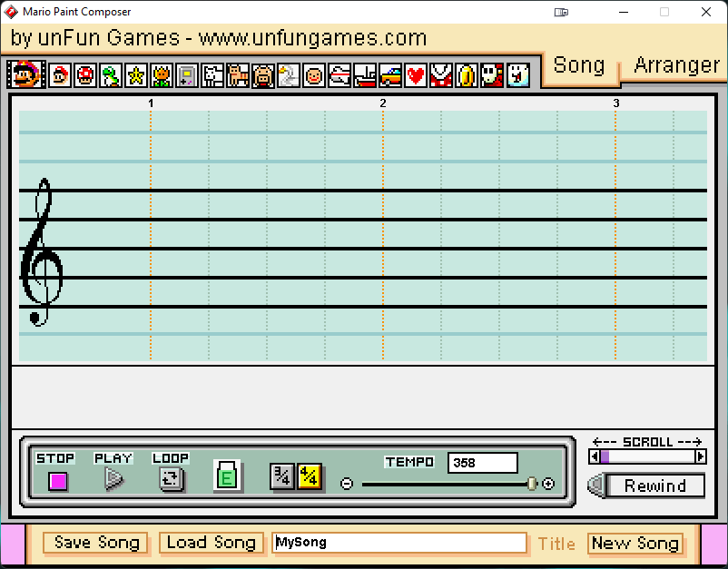
Task: Click the Rewind button
Action: pyautogui.click(x=656, y=486)
